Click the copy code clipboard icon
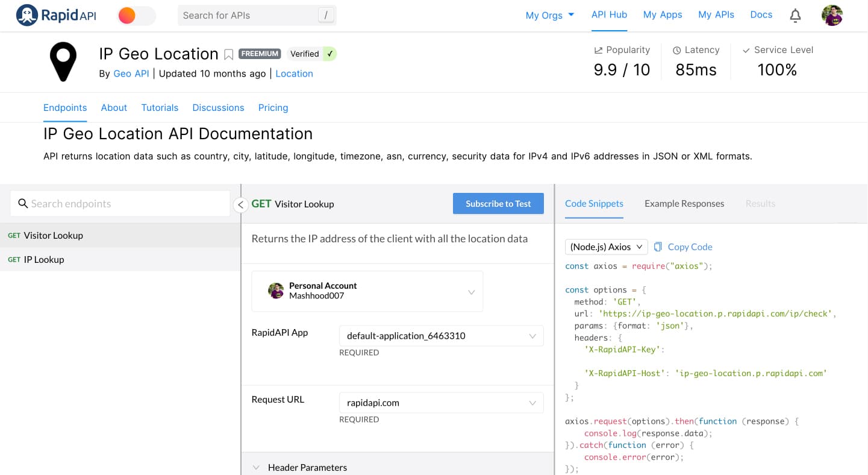This screenshot has width=868, height=475. tap(658, 247)
